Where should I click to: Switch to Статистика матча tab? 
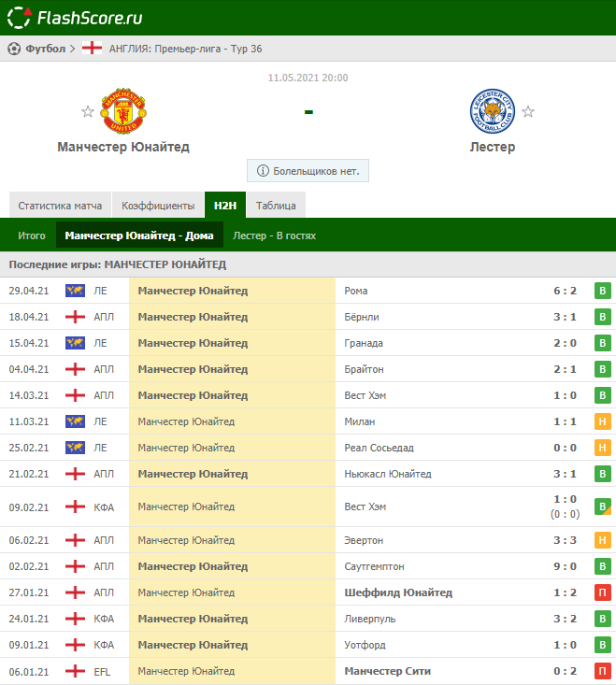click(x=60, y=205)
